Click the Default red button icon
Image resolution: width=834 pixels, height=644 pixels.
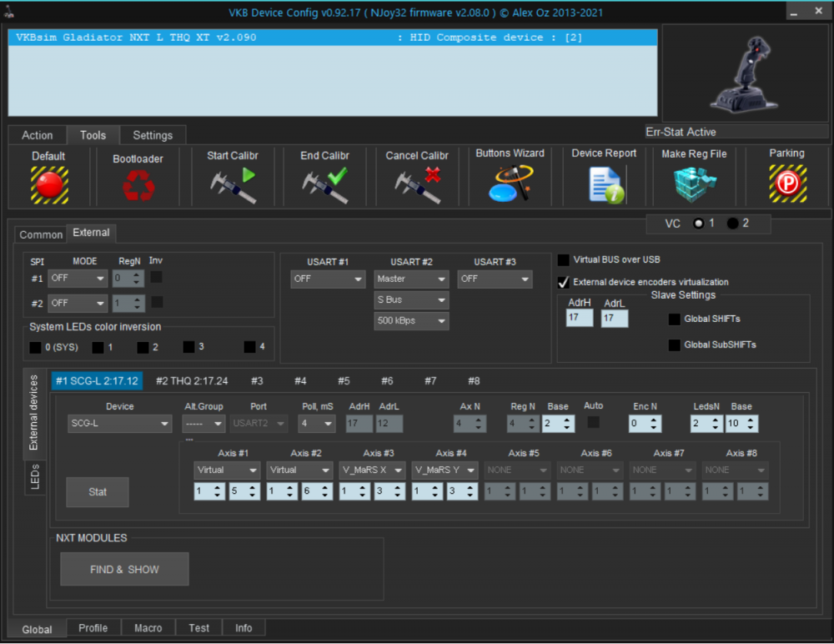point(49,184)
